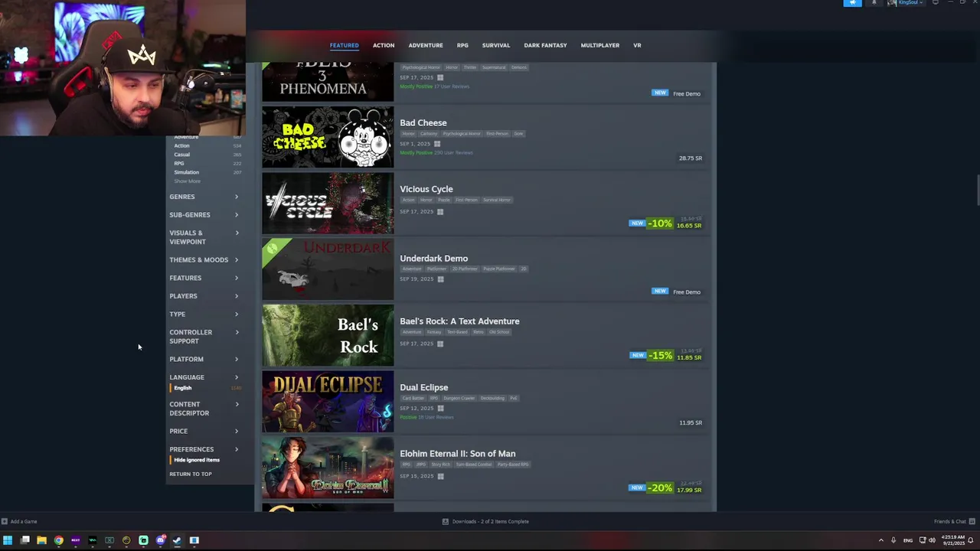
Task: Expand the Players filter section
Action: coord(204,296)
